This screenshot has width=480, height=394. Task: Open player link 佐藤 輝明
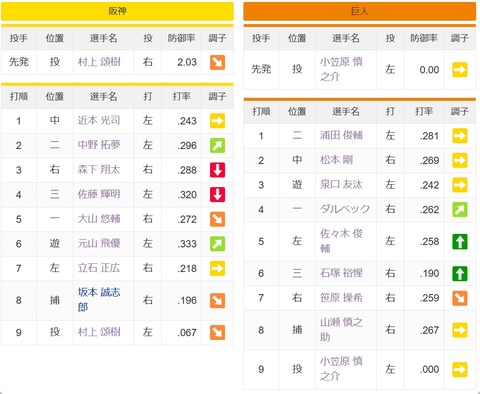point(99,194)
